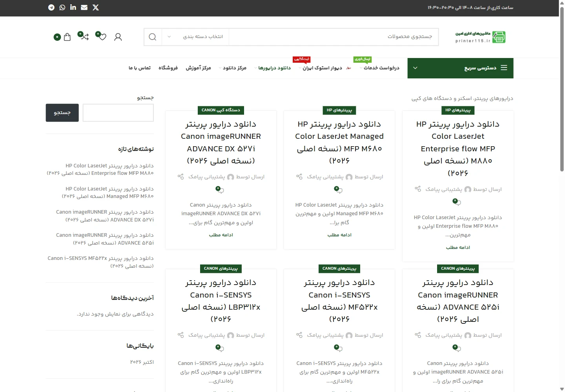Share the i-SENSYS LBP312x post
This screenshot has width=565, height=392.
click(181, 335)
